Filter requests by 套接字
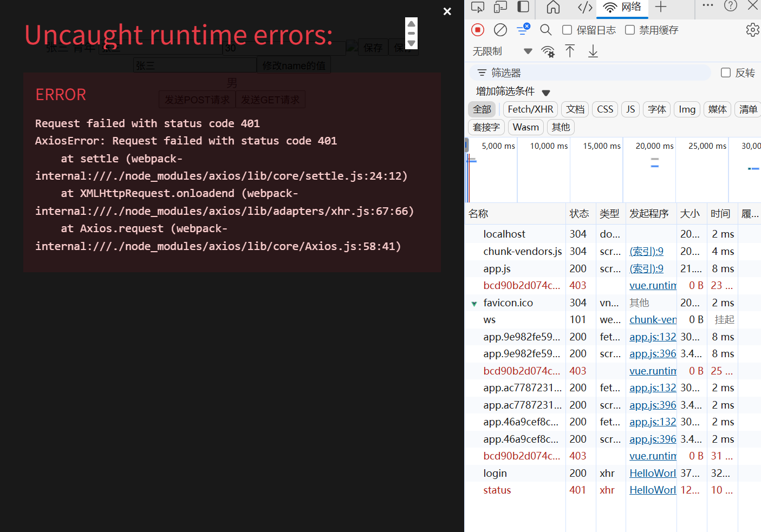The image size is (761, 532). pos(486,127)
